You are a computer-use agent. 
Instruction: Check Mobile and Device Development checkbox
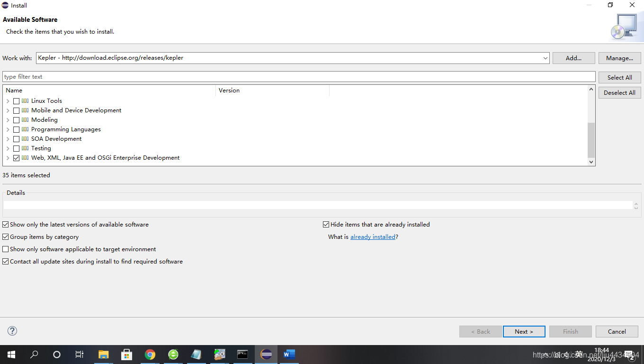click(x=17, y=110)
